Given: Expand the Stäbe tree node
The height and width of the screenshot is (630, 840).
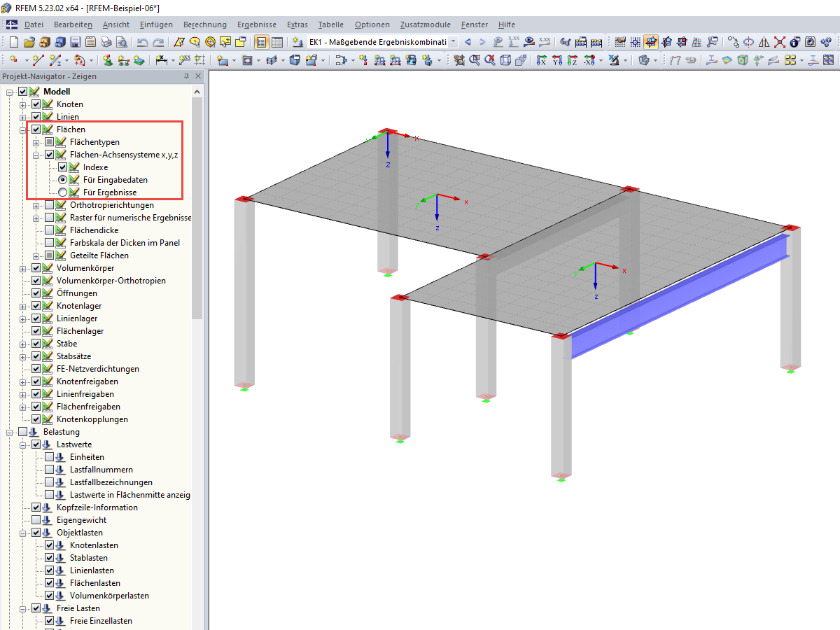Looking at the screenshot, I should coord(23,344).
